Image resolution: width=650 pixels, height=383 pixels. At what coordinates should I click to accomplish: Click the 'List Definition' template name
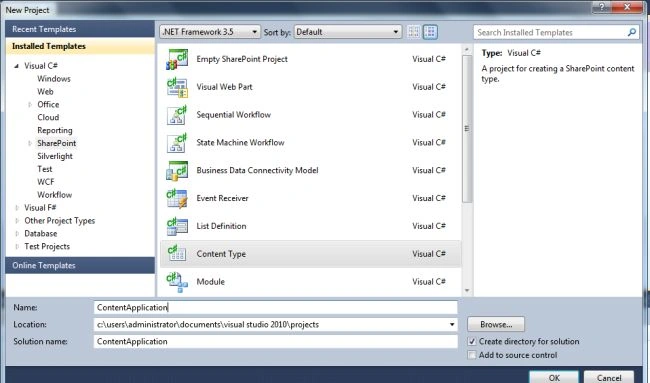pyautogui.click(x=221, y=226)
